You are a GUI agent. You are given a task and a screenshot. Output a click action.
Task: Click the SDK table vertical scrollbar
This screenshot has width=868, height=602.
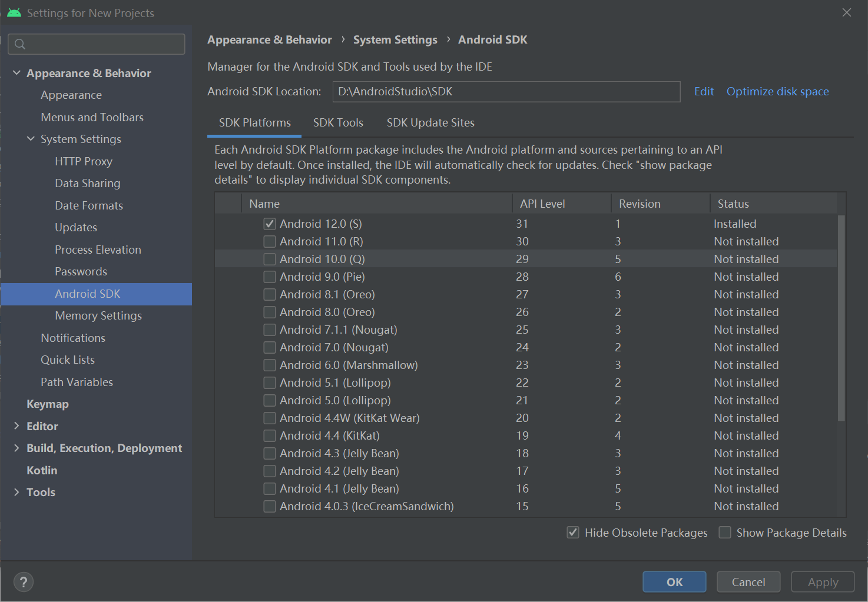click(x=842, y=318)
